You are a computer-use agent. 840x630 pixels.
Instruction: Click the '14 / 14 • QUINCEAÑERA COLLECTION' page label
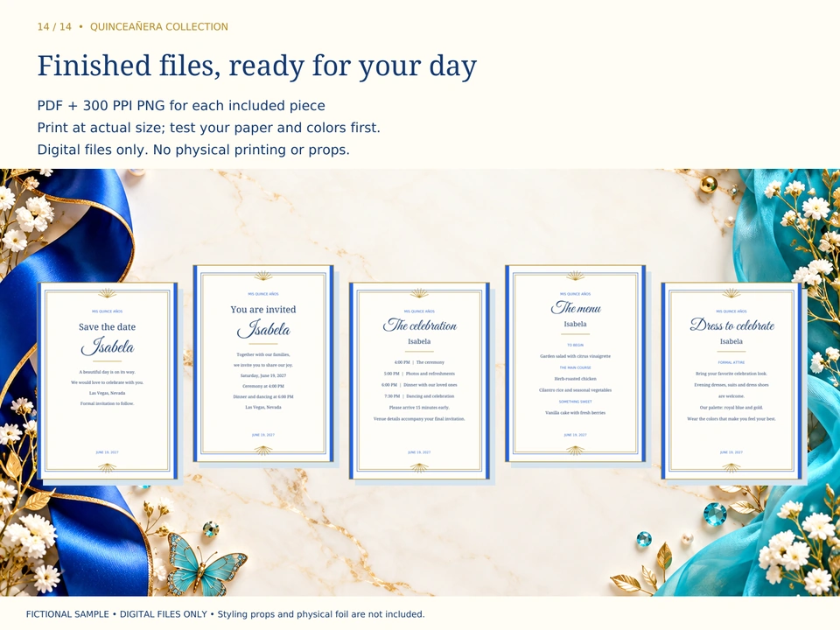(x=132, y=27)
